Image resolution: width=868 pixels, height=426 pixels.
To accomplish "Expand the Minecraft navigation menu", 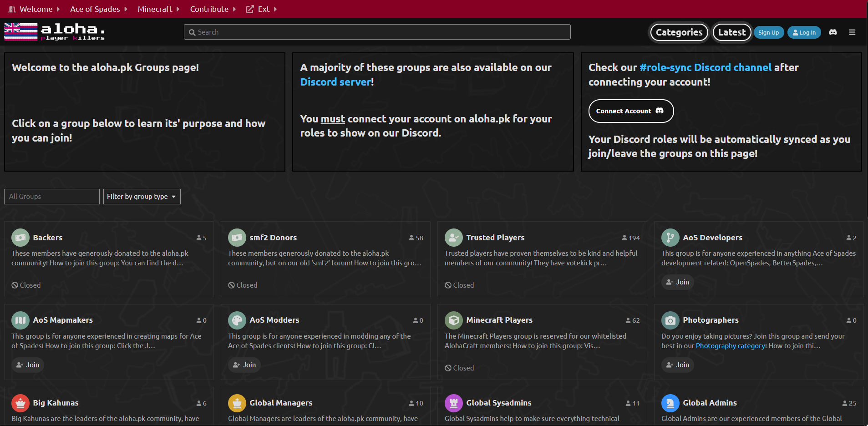I will [x=159, y=9].
